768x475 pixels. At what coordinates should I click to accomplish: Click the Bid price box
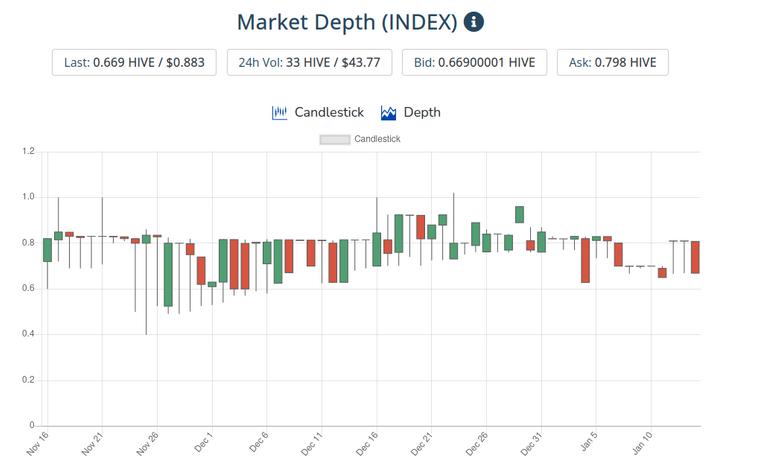(474, 62)
